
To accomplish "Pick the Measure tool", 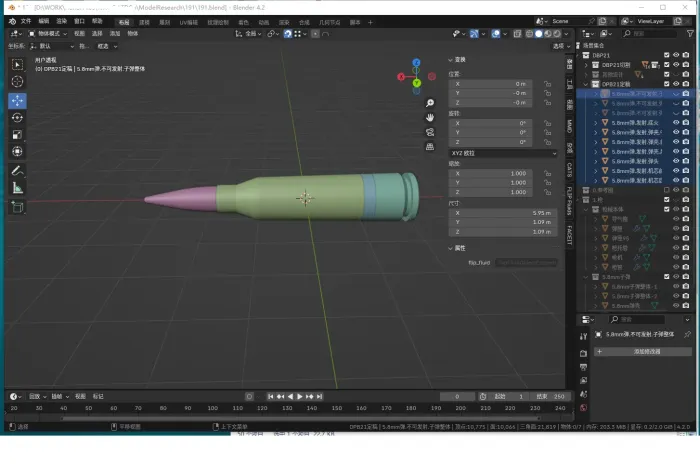I will (17, 187).
